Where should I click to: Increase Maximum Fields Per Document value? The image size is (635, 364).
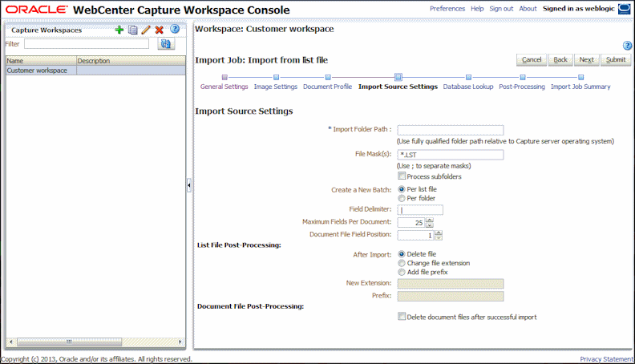(430, 220)
